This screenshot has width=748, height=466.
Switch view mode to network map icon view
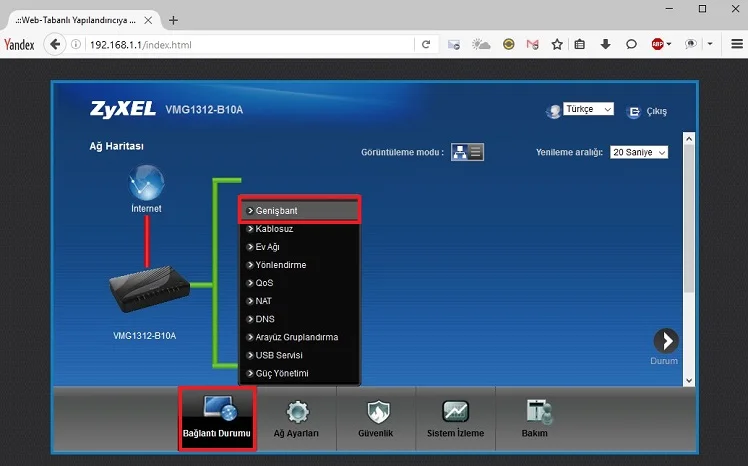click(460, 152)
